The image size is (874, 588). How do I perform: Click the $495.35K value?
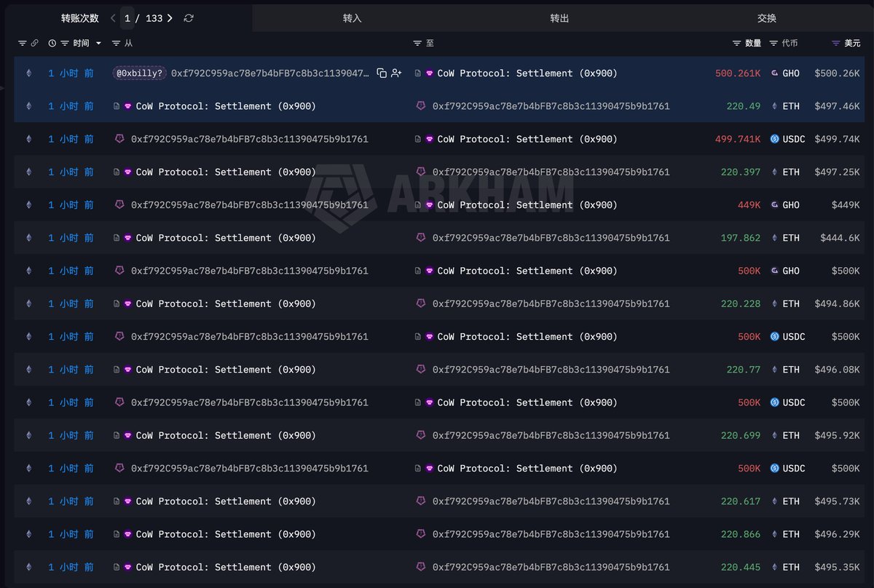coord(837,567)
